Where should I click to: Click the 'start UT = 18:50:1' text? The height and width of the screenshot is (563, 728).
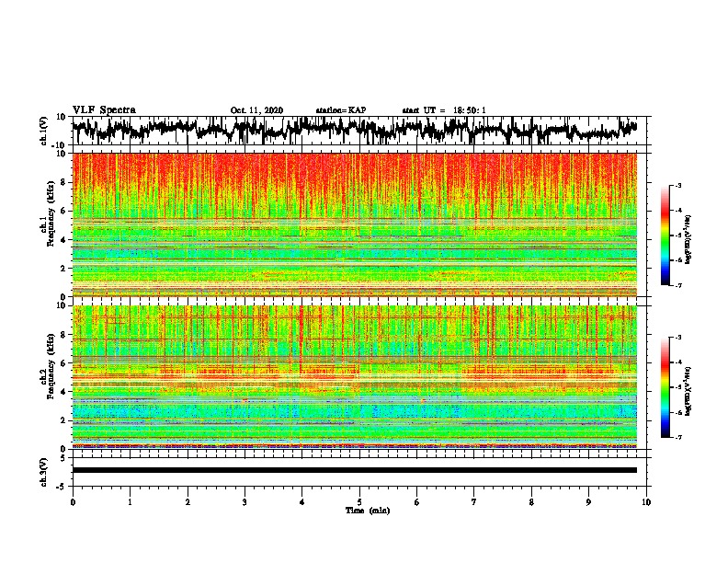click(x=444, y=110)
